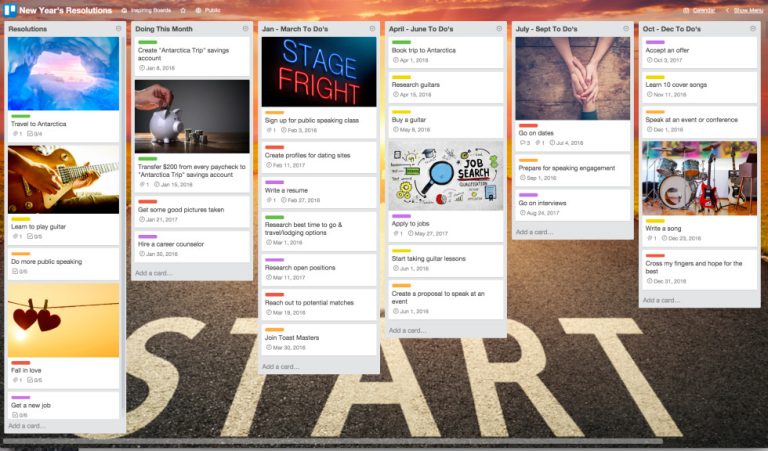Click the Jan 15, 2016 due date badge

(x=173, y=185)
